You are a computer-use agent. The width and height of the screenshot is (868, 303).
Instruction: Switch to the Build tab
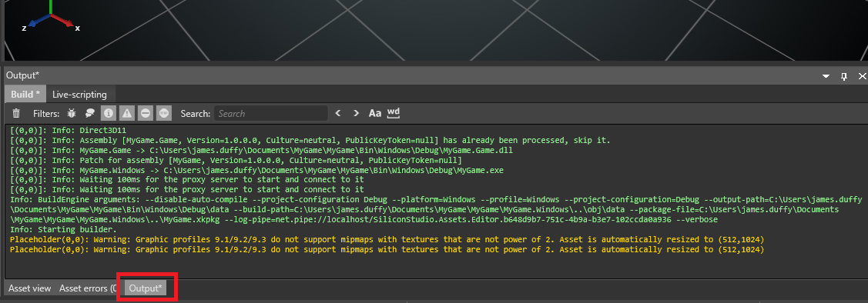[25, 94]
